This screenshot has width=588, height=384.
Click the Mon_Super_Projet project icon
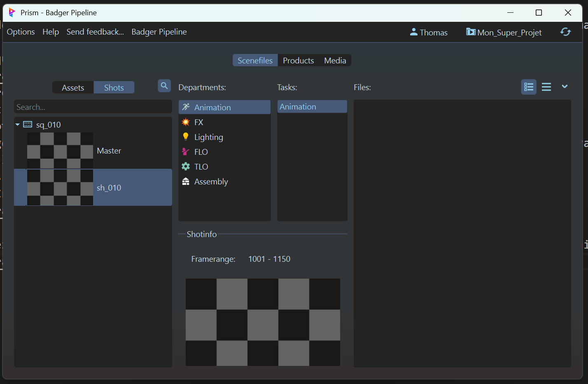pos(471,32)
